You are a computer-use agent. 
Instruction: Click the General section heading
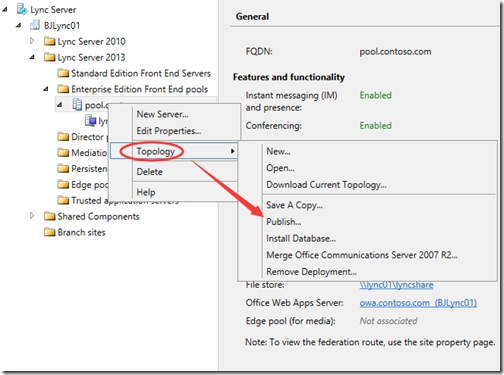click(252, 16)
